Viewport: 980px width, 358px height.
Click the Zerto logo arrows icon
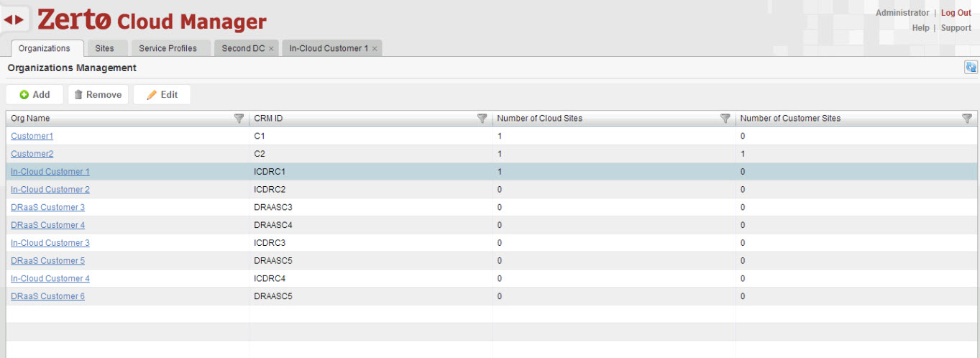[x=14, y=19]
